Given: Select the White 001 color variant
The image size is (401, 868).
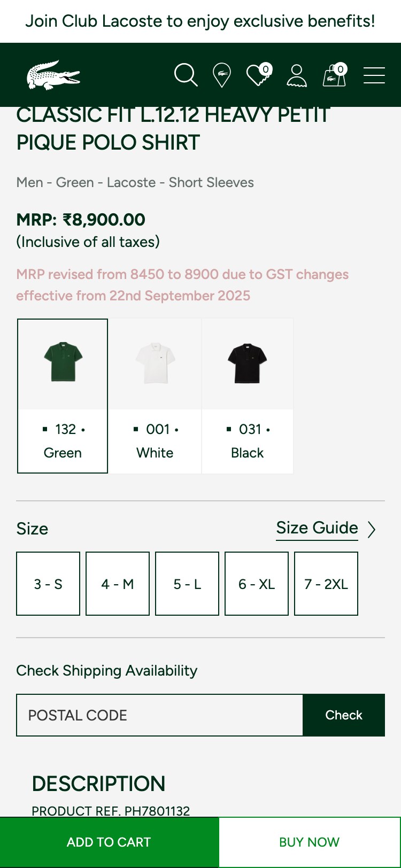Looking at the screenshot, I should click(155, 396).
